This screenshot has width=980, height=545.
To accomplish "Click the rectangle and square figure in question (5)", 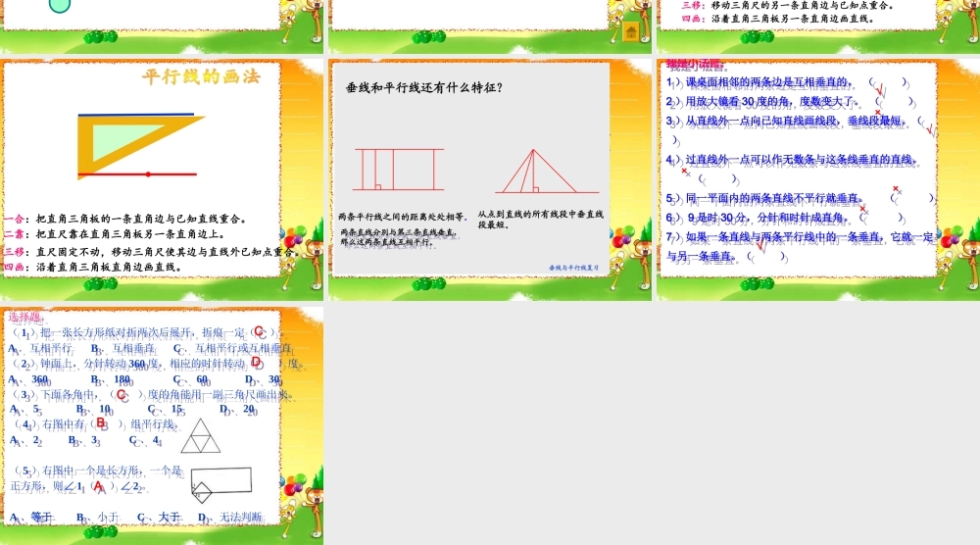I will click(221, 485).
